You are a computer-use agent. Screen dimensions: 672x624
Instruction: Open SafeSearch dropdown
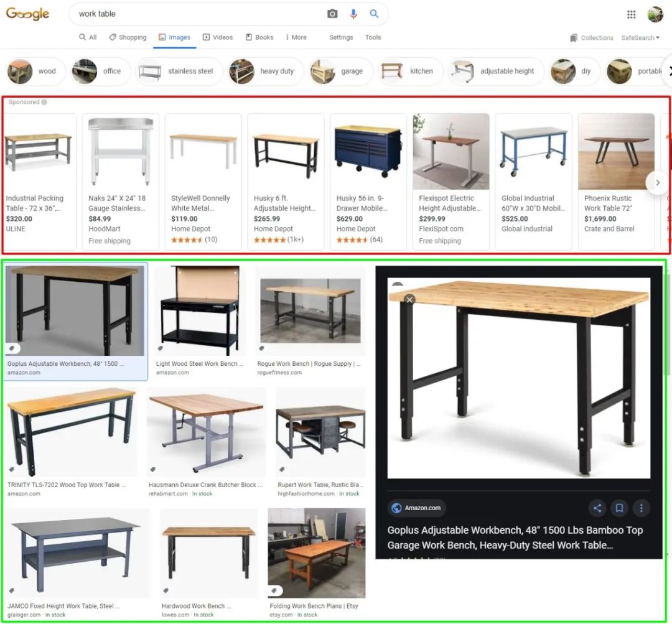coord(640,38)
